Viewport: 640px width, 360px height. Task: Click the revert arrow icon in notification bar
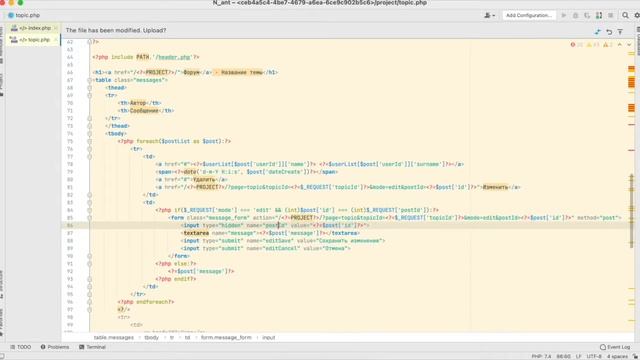609,31
